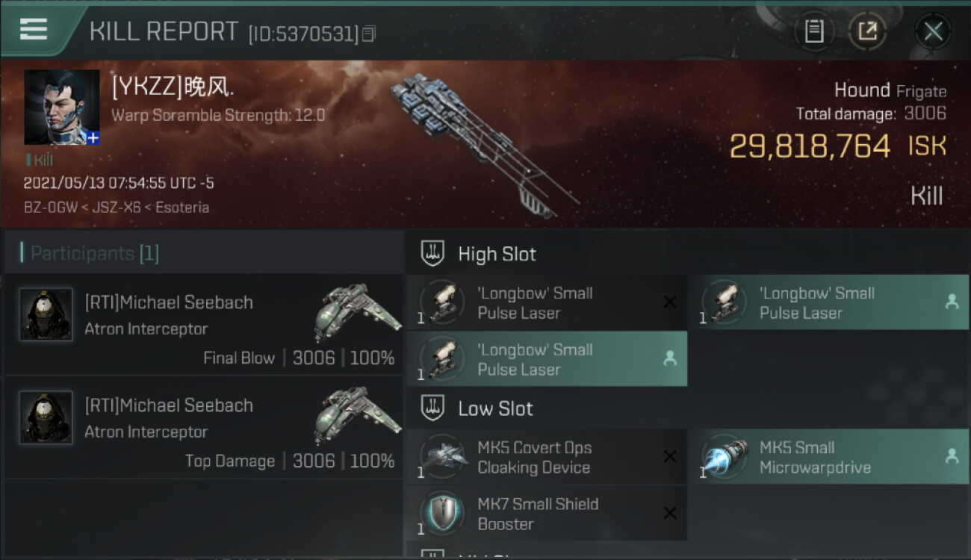
Task: Copy the kill report ID icon
Action: (369, 34)
